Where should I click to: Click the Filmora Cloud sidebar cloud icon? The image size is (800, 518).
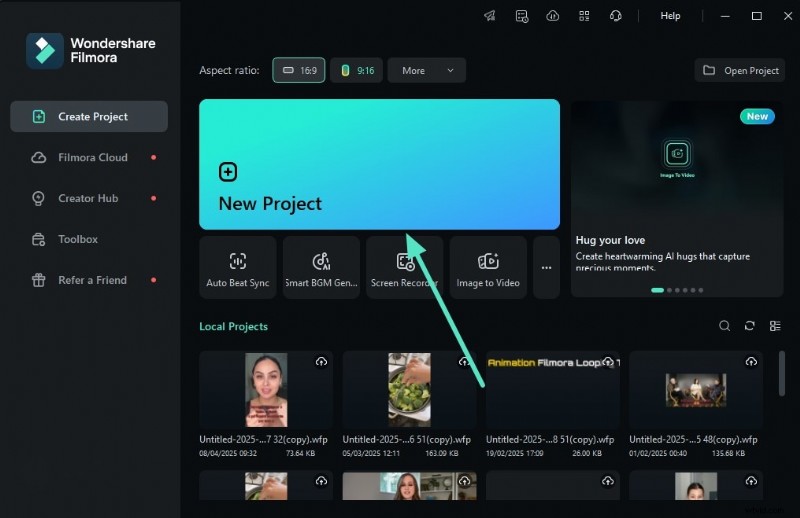[39, 157]
